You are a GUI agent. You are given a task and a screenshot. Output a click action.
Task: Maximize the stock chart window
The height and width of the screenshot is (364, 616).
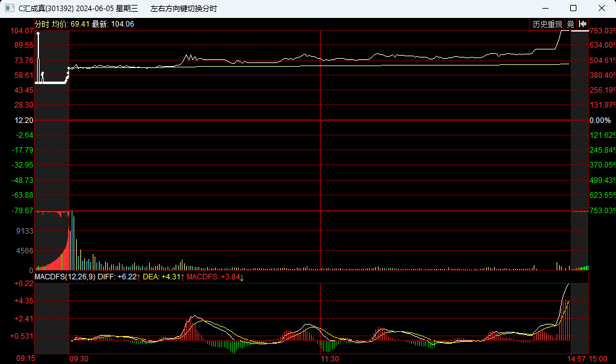pyautogui.click(x=573, y=8)
